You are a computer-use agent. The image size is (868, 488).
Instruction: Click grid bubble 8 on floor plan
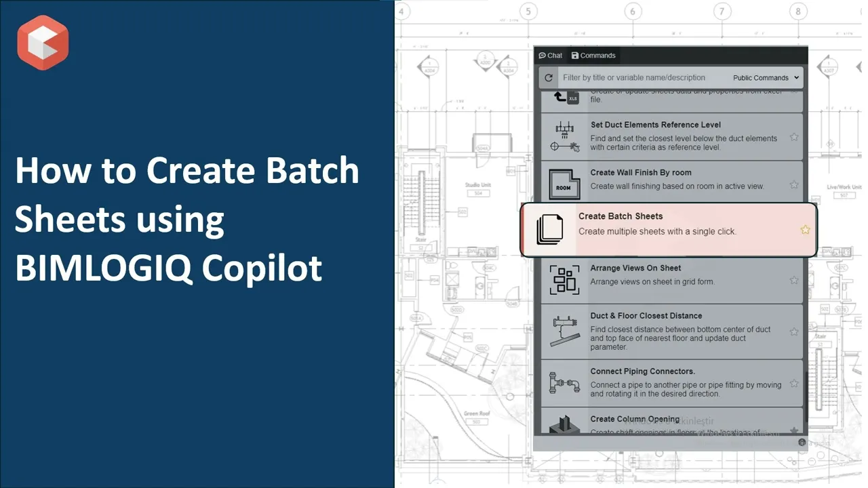[798, 11]
